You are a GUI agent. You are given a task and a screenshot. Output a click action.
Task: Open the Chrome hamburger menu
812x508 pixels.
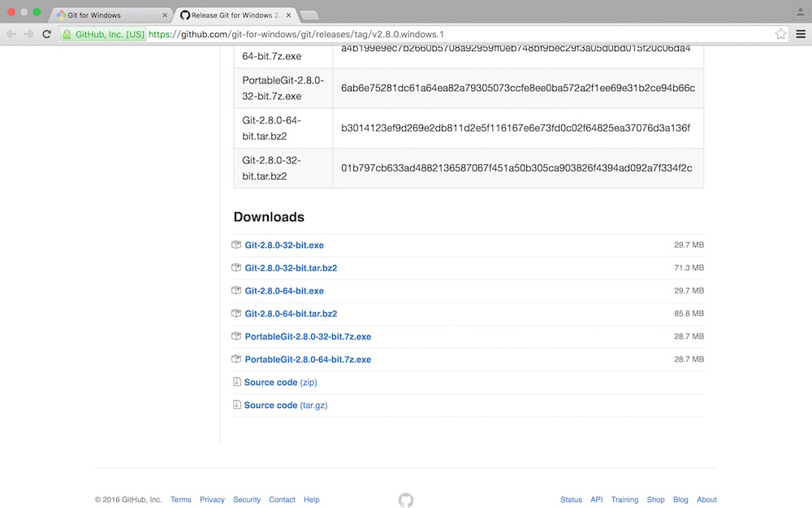[801, 34]
